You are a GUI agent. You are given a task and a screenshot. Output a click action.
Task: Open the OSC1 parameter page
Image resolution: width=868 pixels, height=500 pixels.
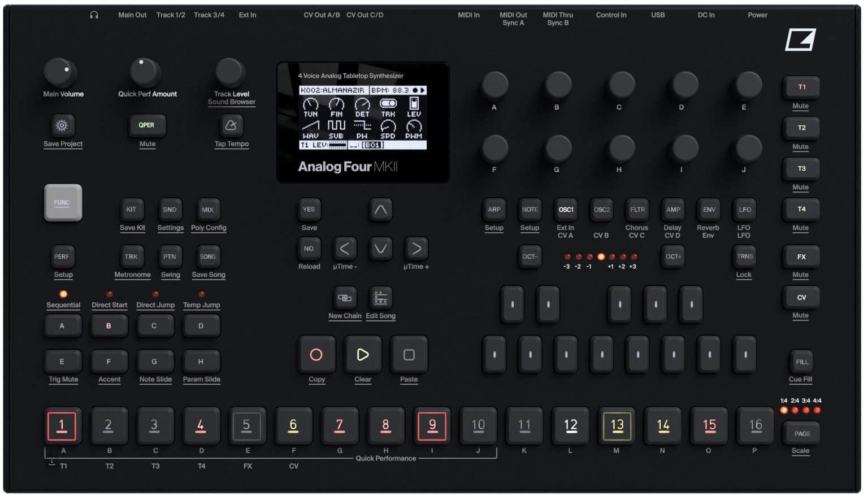click(565, 210)
